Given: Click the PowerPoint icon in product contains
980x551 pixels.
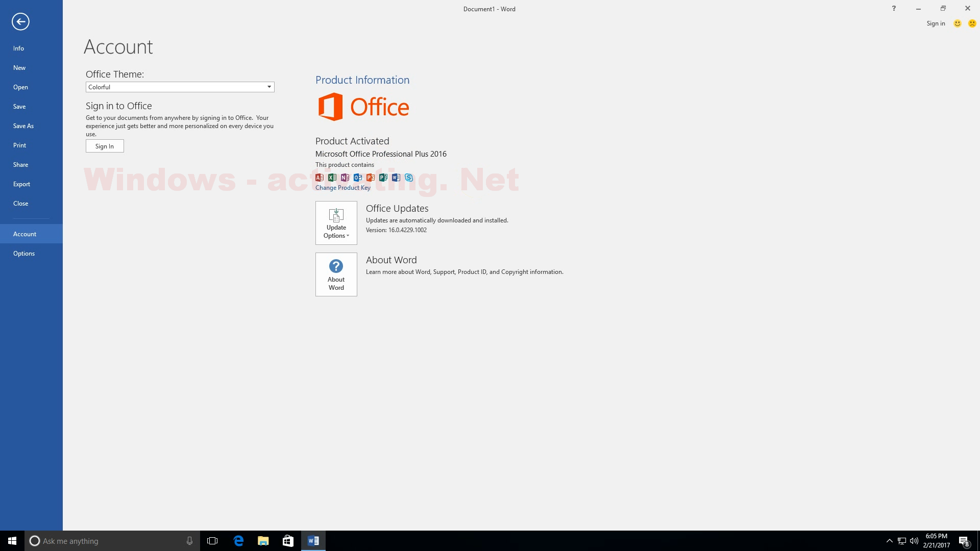Looking at the screenshot, I should click(x=371, y=177).
